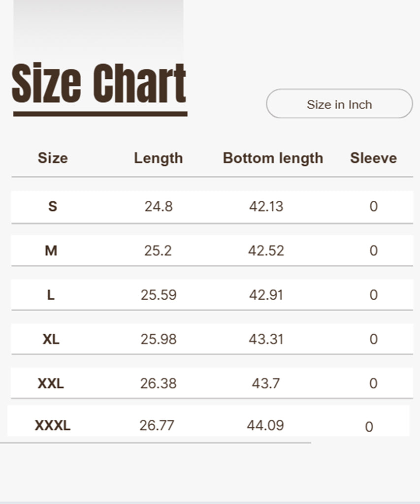Select the Length column header
The height and width of the screenshot is (504, 420).
click(x=158, y=158)
